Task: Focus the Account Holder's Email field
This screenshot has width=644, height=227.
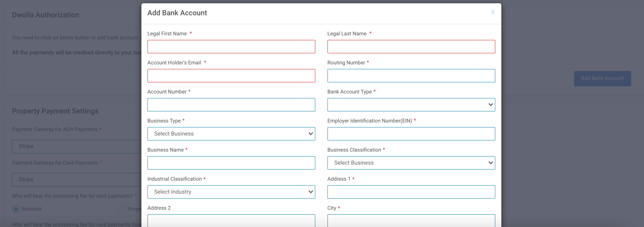Action: pos(231,76)
